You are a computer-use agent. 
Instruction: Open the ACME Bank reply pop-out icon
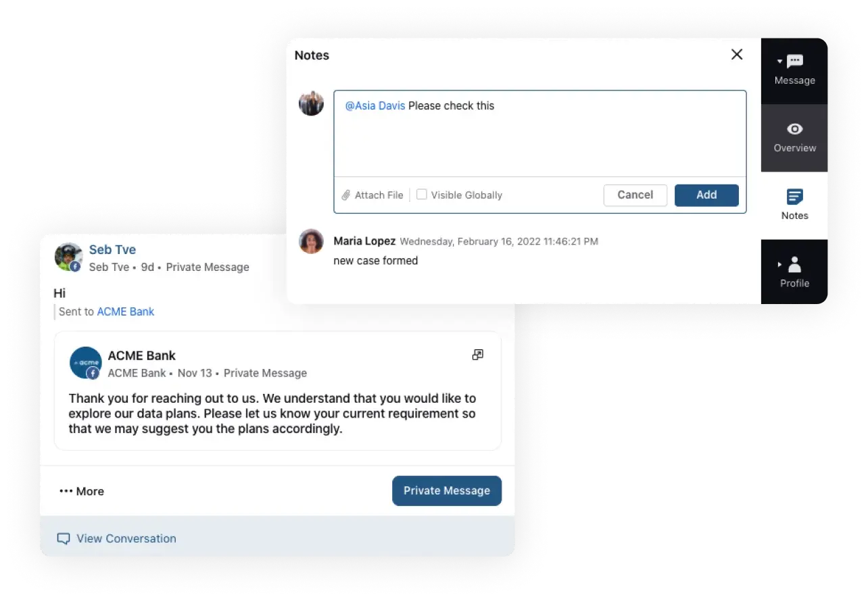click(x=478, y=354)
